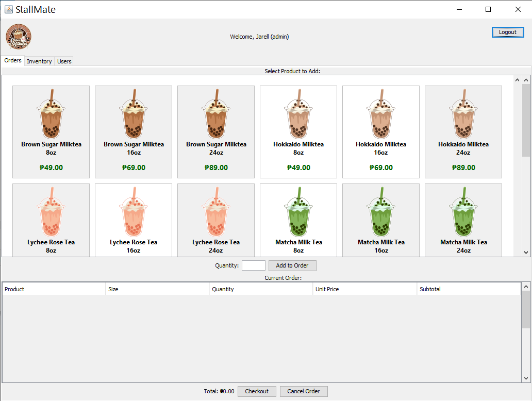Select the Brown Sugar Milktea 24oz cup image
The height and width of the screenshot is (401, 532).
coord(216,113)
